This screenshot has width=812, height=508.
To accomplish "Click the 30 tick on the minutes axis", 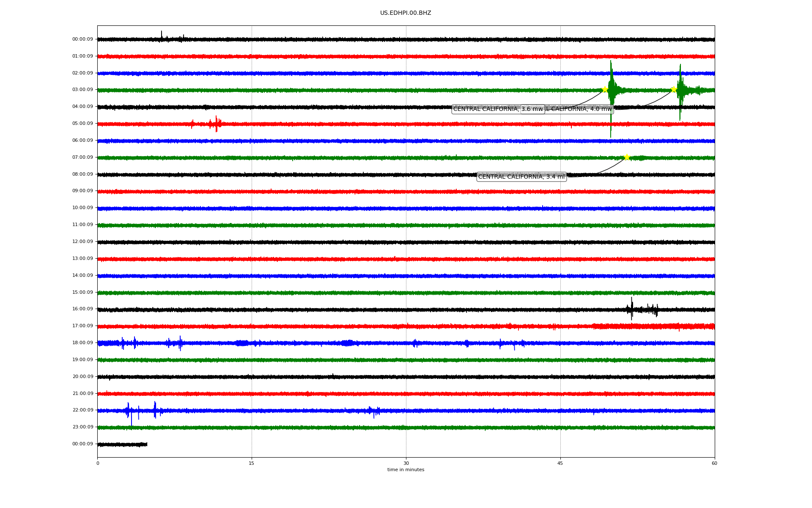I will pos(406,463).
